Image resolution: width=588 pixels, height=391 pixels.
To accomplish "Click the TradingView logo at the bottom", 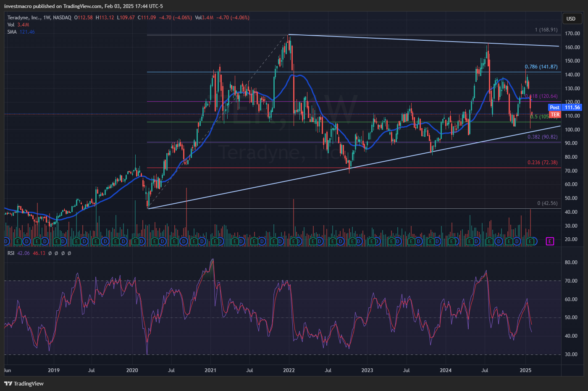I will pyautogui.click(x=24, y=383).
